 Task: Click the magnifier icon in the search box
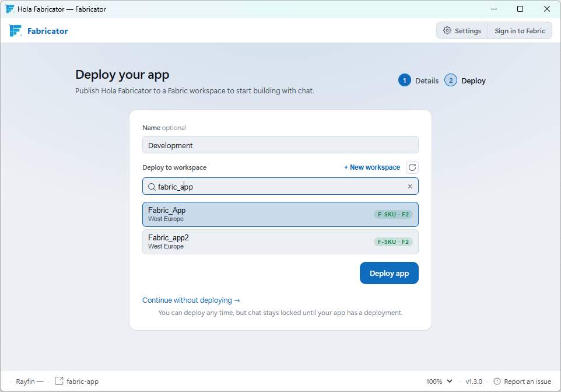point(152,187)
